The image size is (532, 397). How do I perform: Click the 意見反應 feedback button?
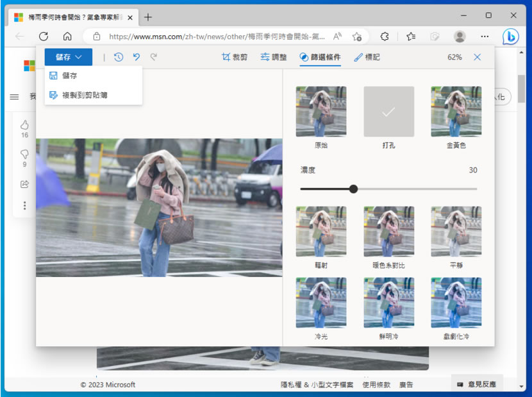tap(477, 384)
